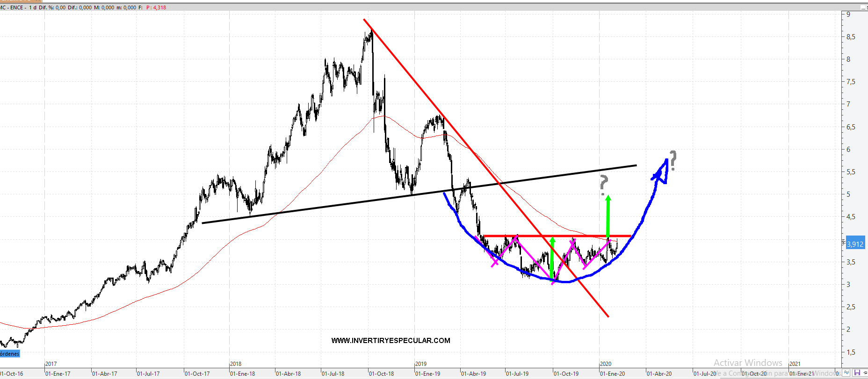Click the blue 'órdenes' label
Viewport: 868px width, 379px height.
point(10,354)
